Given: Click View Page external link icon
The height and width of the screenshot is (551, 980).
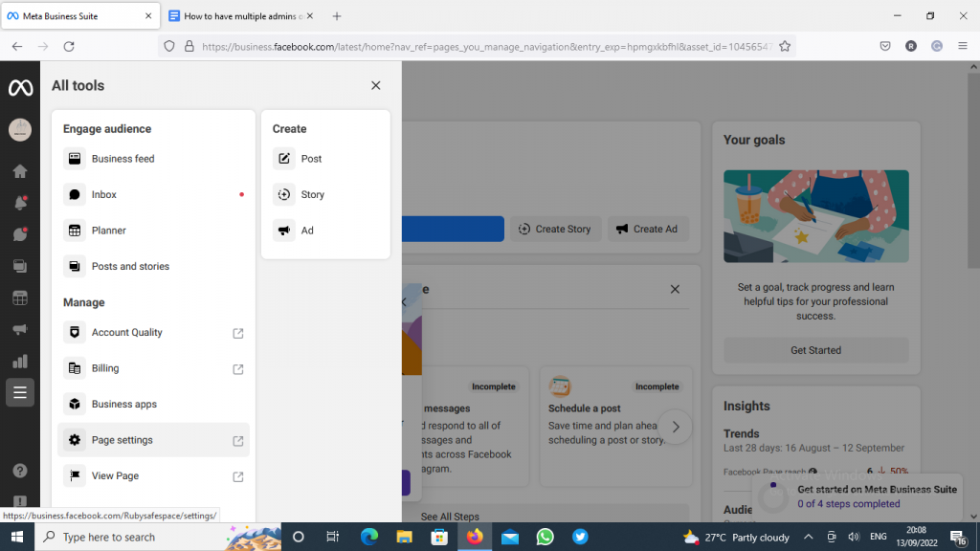Looking at the screenshot, I should [x=238, y=476].
